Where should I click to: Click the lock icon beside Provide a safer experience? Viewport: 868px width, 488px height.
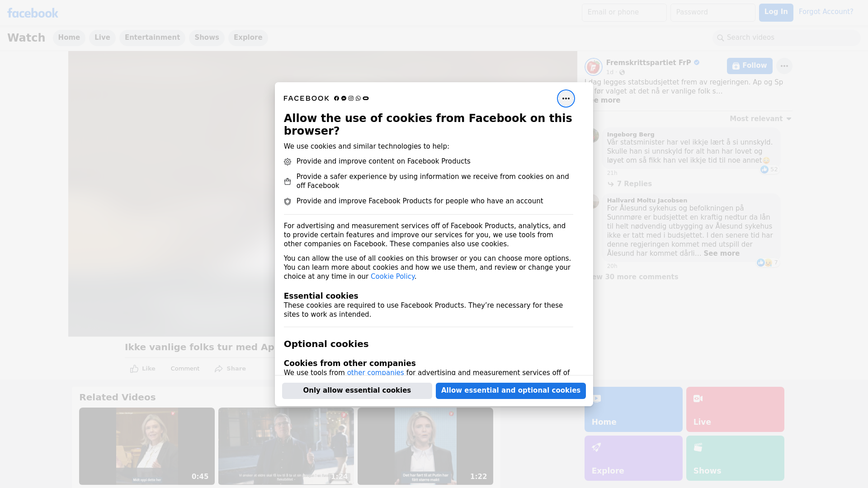pyautogui.click(x=288, y=182)
